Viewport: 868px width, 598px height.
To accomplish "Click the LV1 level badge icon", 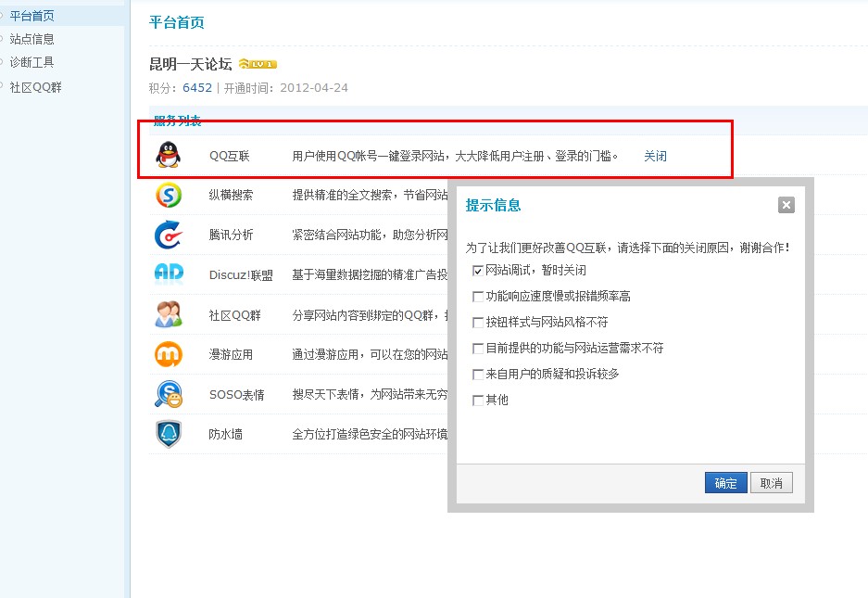I will 258,64.
